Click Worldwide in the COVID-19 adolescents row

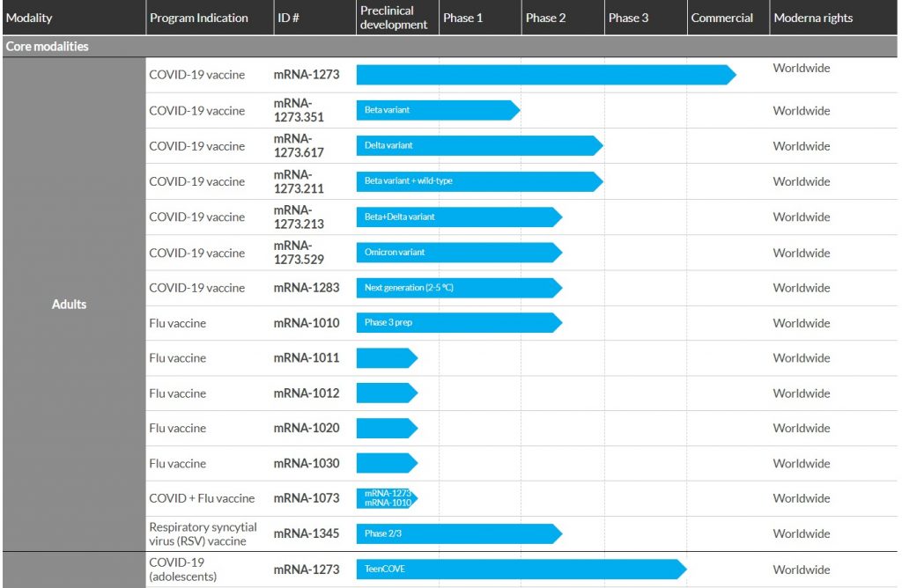[x=802, y=570]
